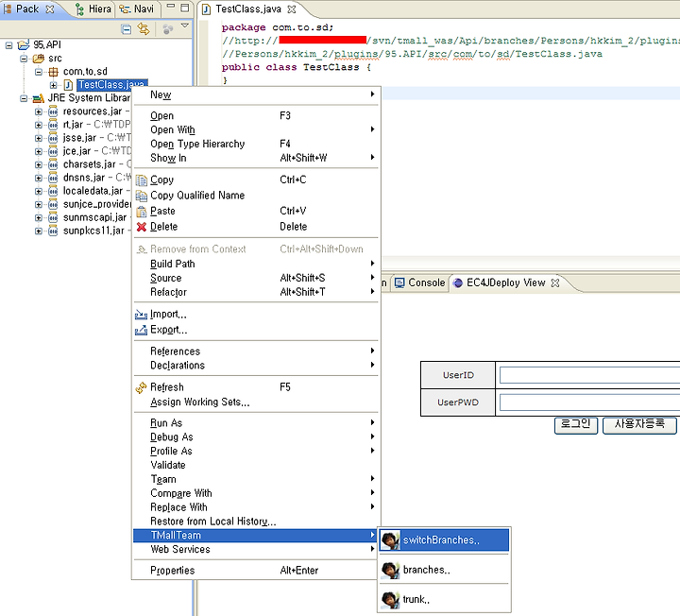Close the Pack tab
The image size is (680, 616).
(50, 9)
